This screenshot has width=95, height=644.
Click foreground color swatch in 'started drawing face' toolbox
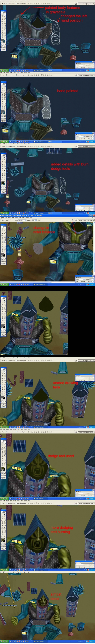point(3,397)
